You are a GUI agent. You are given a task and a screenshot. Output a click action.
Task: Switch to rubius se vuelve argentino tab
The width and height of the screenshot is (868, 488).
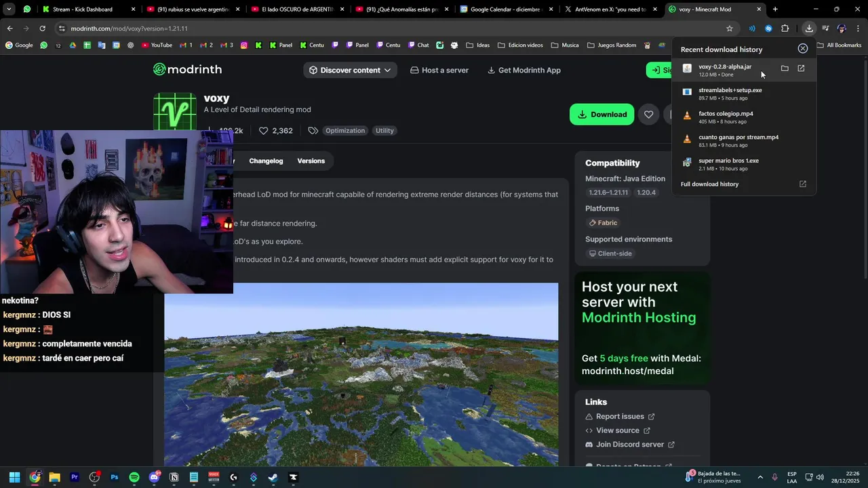tap(193, 9)
